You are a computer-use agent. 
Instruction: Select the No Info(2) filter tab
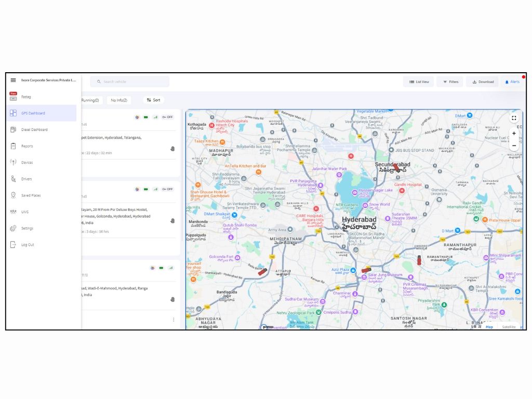pyautogui.click(x=119, y=100)
